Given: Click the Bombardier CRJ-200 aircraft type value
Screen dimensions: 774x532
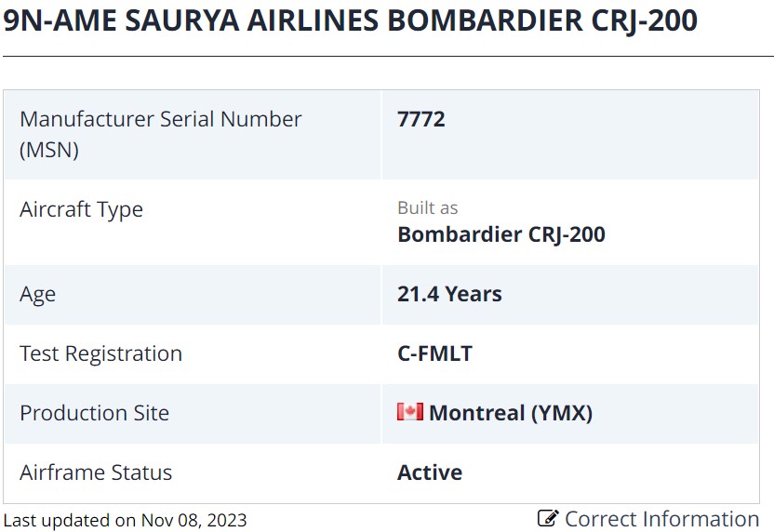Looking at the screenshot, I should point(501,234).
